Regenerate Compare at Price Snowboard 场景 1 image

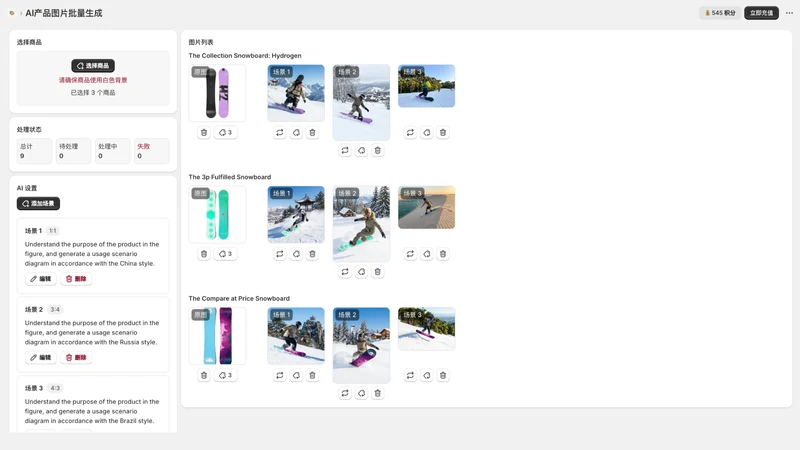280,376
